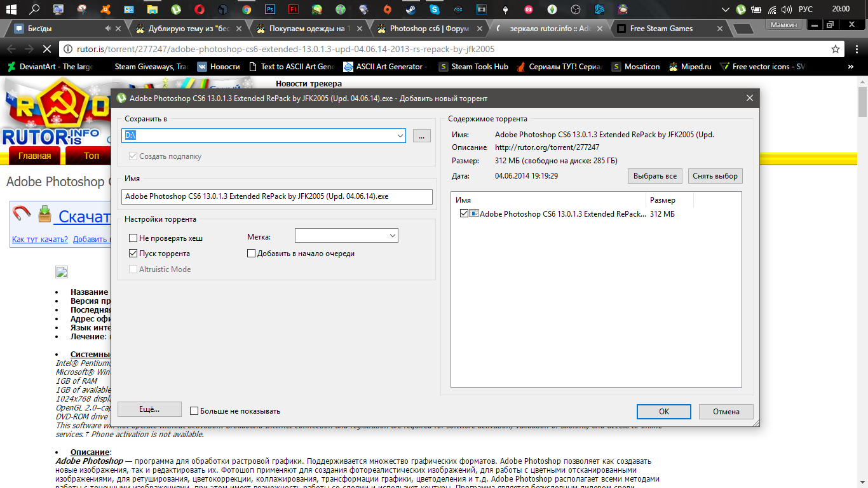Open a new Chrome tab
This screenshot has height=488, width=868.
742,29
